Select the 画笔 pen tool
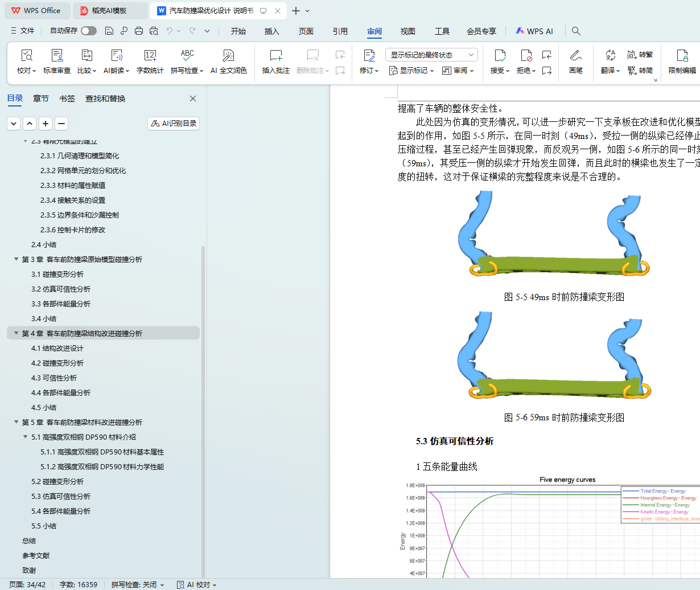Viewport: 700px width, 590px height. pos(575,56)
